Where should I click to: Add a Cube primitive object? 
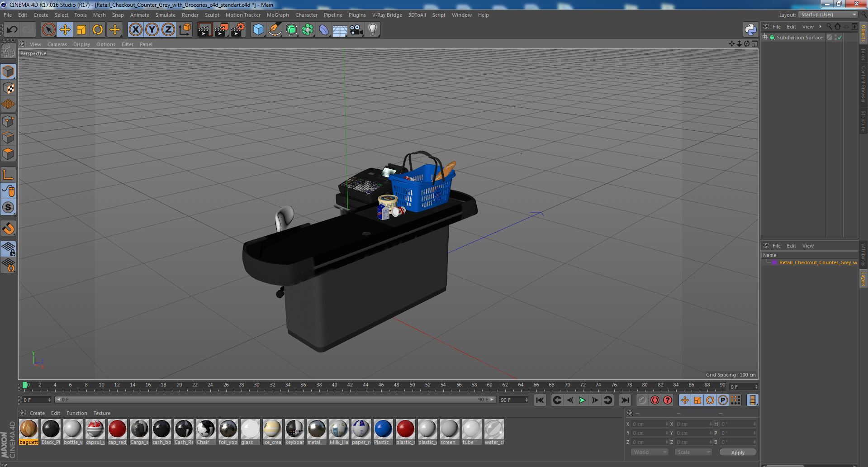[258, 30]
